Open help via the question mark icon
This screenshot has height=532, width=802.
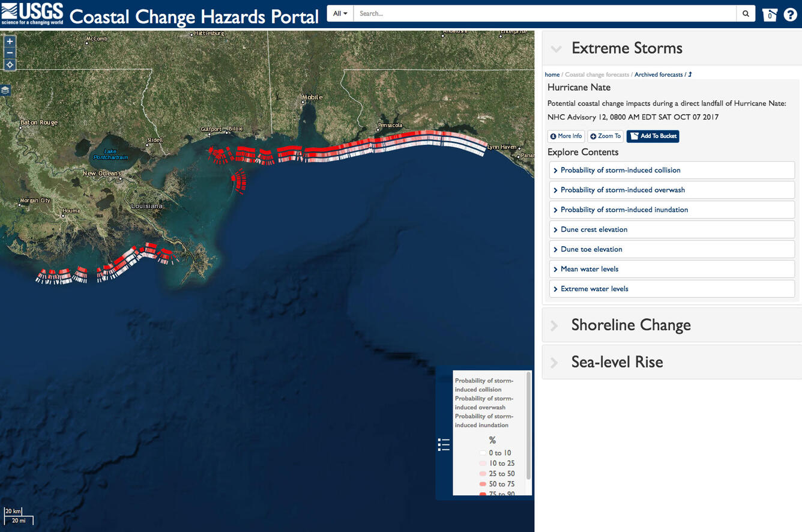(x=791, y=13)
